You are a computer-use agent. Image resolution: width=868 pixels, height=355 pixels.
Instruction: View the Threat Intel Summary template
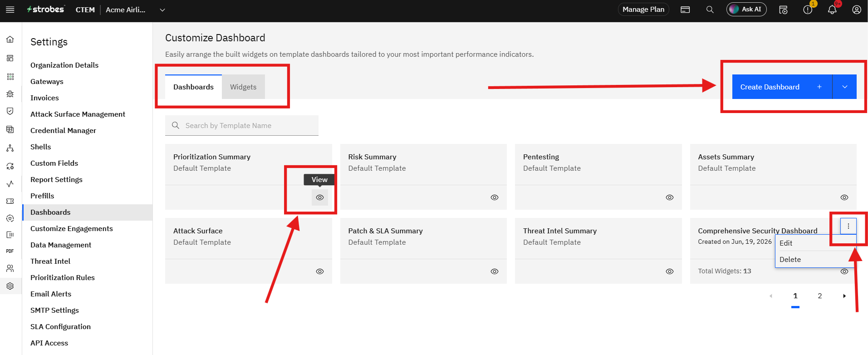tap(670, 271)
